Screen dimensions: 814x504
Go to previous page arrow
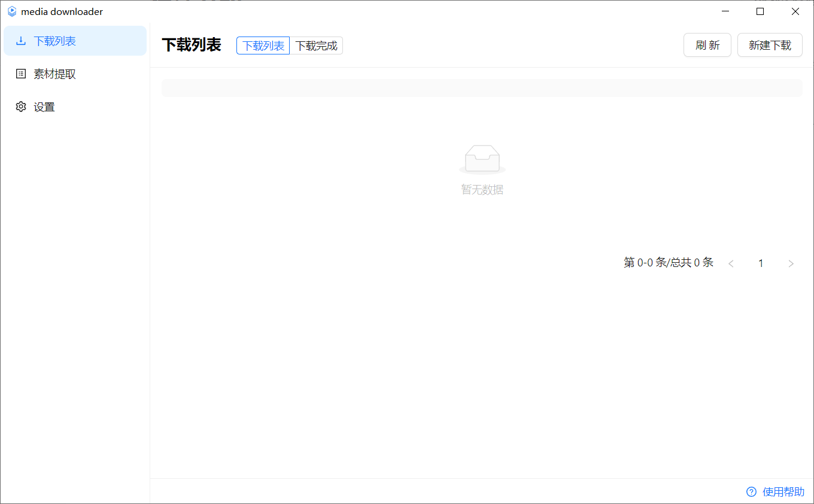point(731,263)
